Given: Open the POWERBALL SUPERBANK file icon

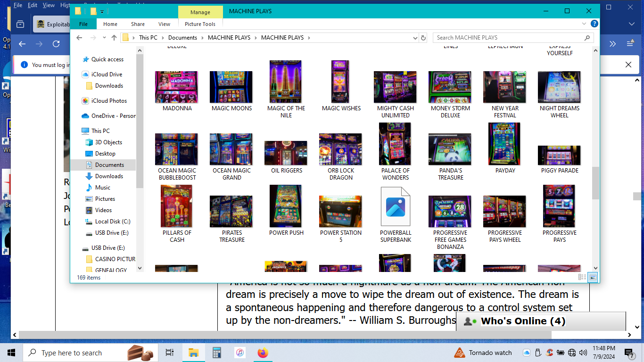Looking at the screenshot, I should click(396, 207).
